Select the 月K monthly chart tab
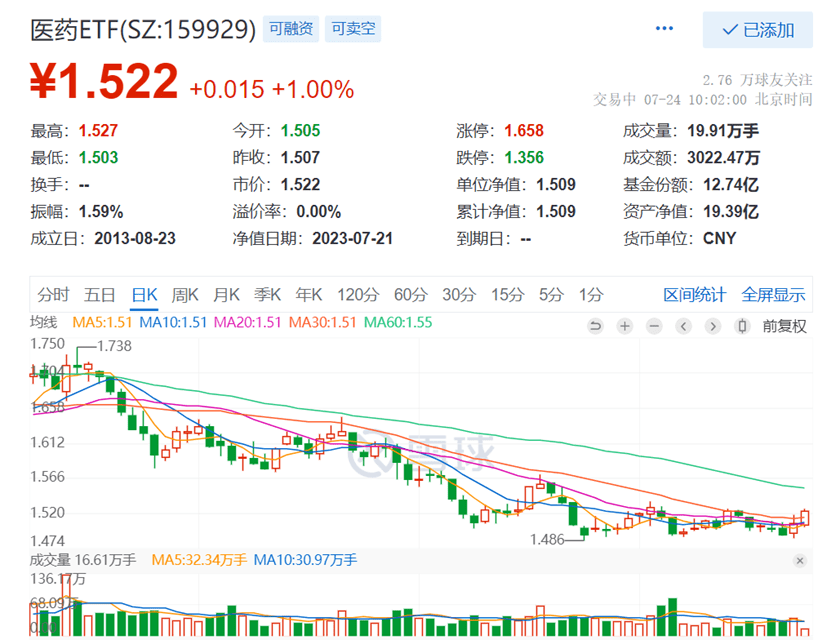Image resolution: width=831 pixels, height=640 pixels. click(226, 295)
